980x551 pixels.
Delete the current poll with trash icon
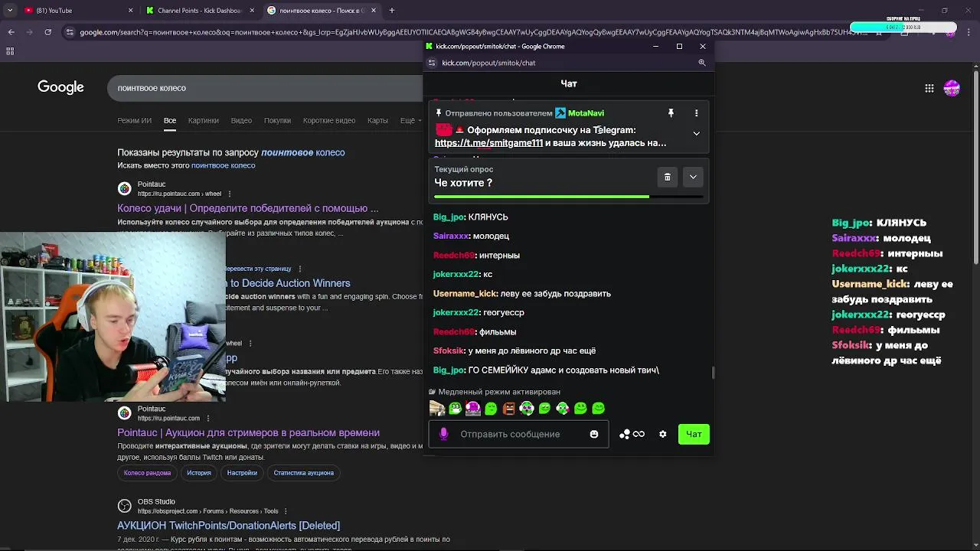(668, 177)
